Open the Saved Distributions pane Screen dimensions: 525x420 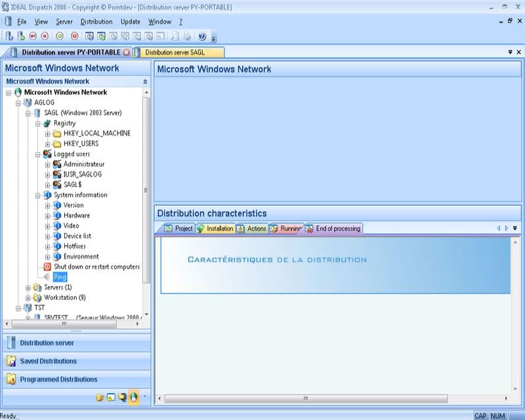coord(48,361)
